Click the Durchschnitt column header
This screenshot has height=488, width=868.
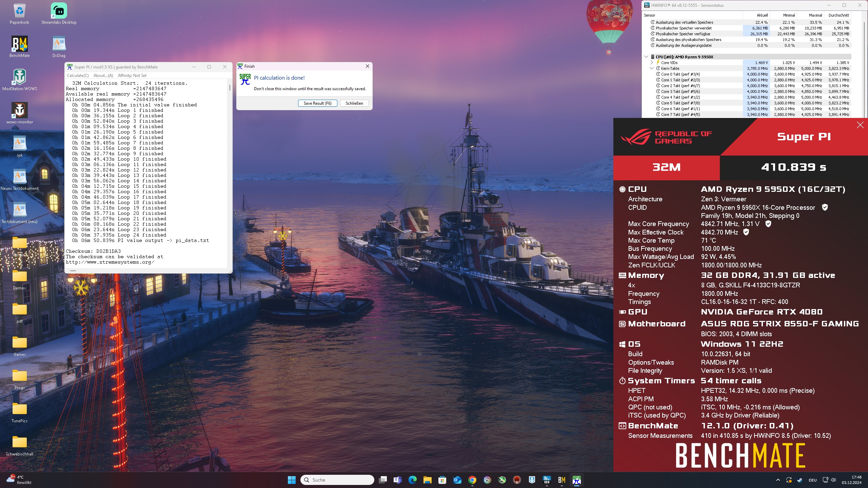click(838, 15)
